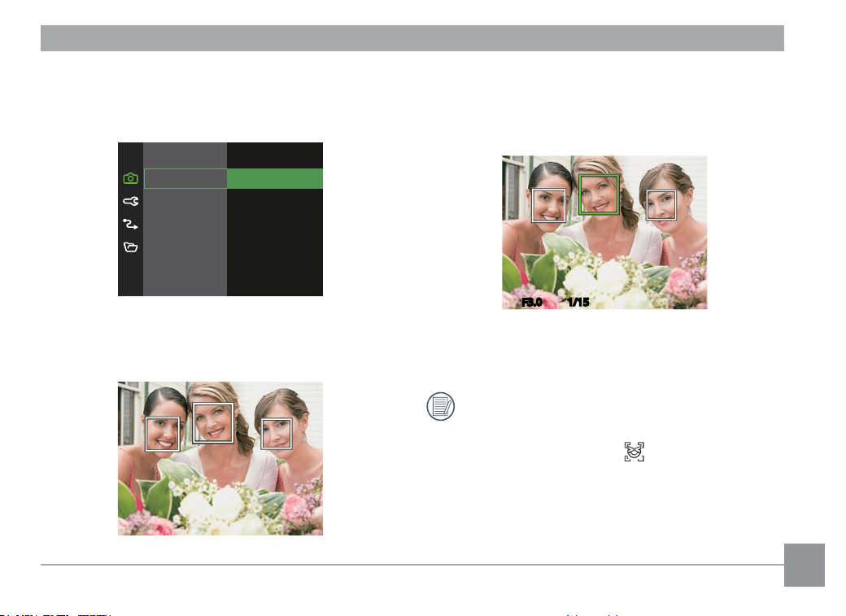Viewport: 846px width, 616px height.
Task: Select the camera shooting menu icon
Action: coord(131,178)
